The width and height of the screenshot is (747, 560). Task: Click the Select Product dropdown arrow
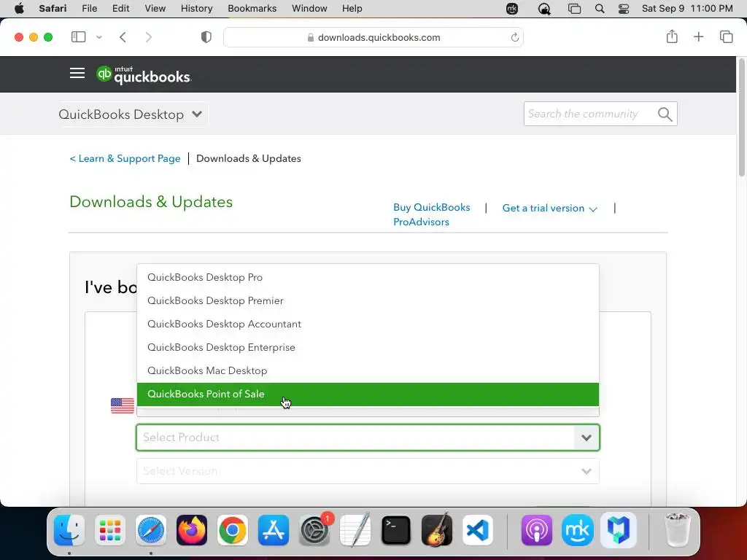(587, 437)
